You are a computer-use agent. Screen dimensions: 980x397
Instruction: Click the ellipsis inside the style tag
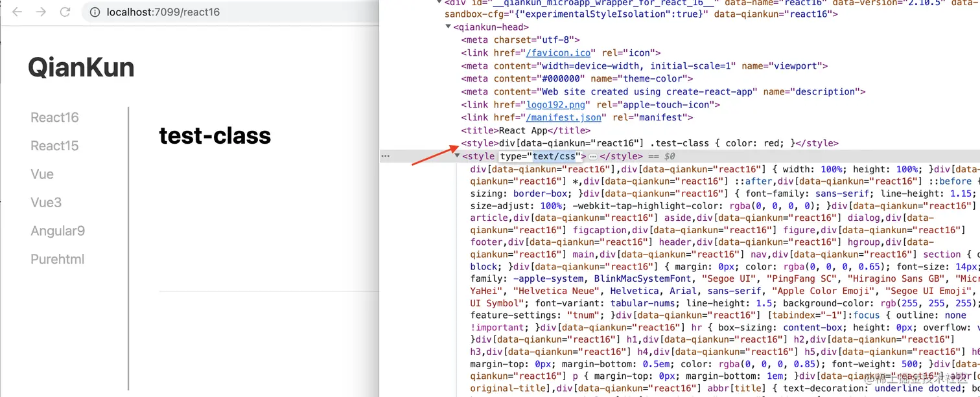click(x=592, y=157)
